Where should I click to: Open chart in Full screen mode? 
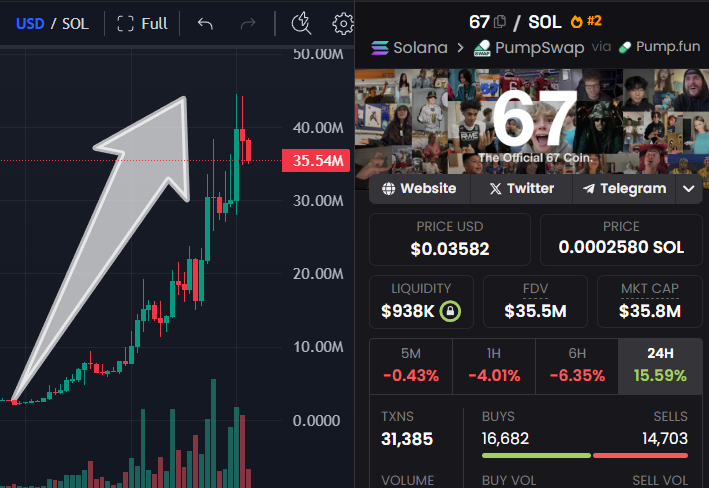coord(142,24)
